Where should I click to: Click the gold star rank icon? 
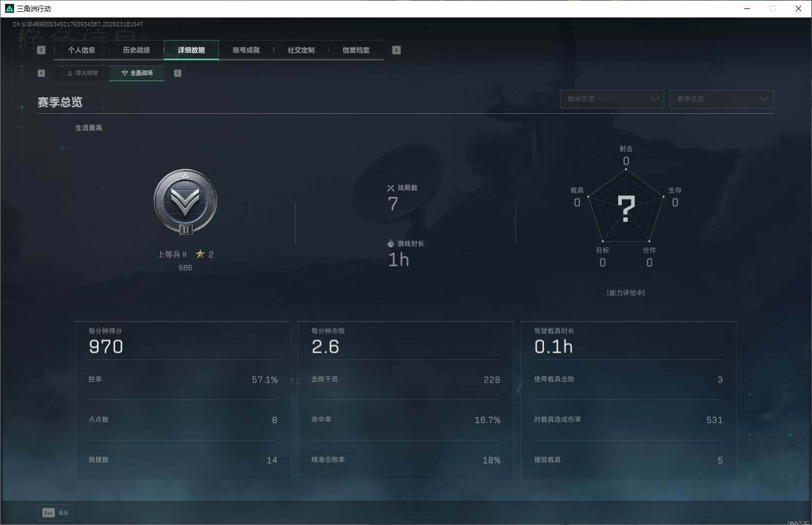click(200, 255)
